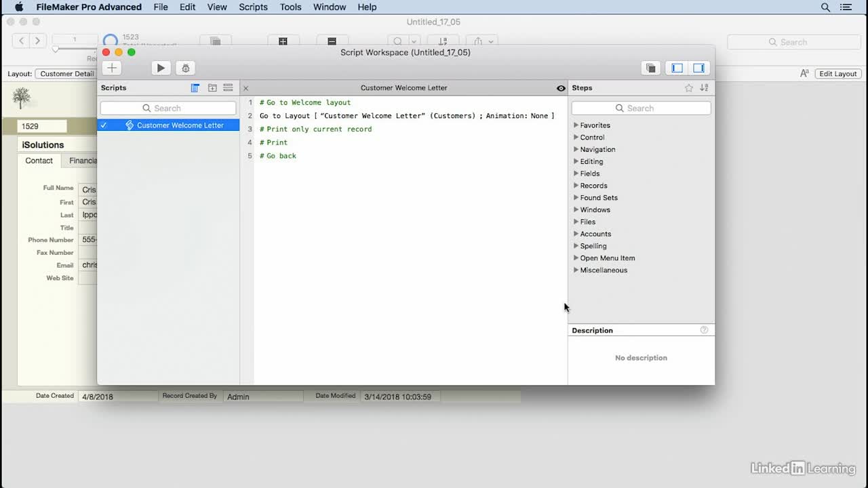The width and height of the screenshot is (868, 488).
Task: Click the sort steps icon
Action: click(704, 88)
